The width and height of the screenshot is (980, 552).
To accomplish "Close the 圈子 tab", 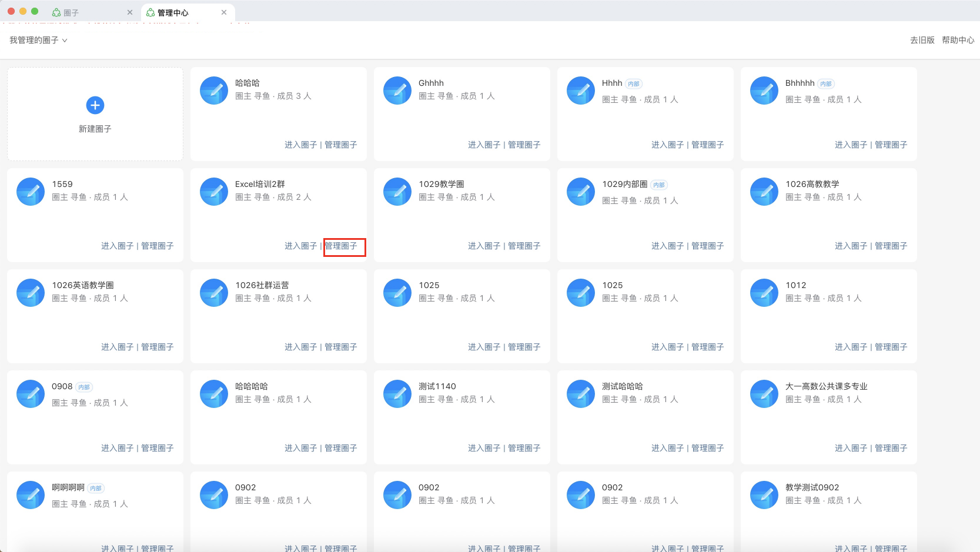I will pos(130,12).
